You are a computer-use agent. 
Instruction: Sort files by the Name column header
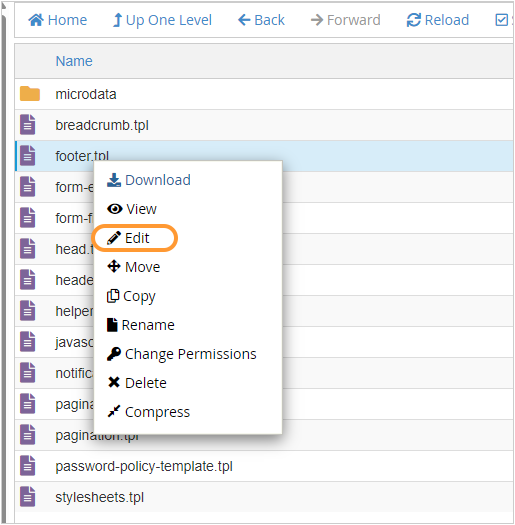pyautogui.click(x=74, y=61)
